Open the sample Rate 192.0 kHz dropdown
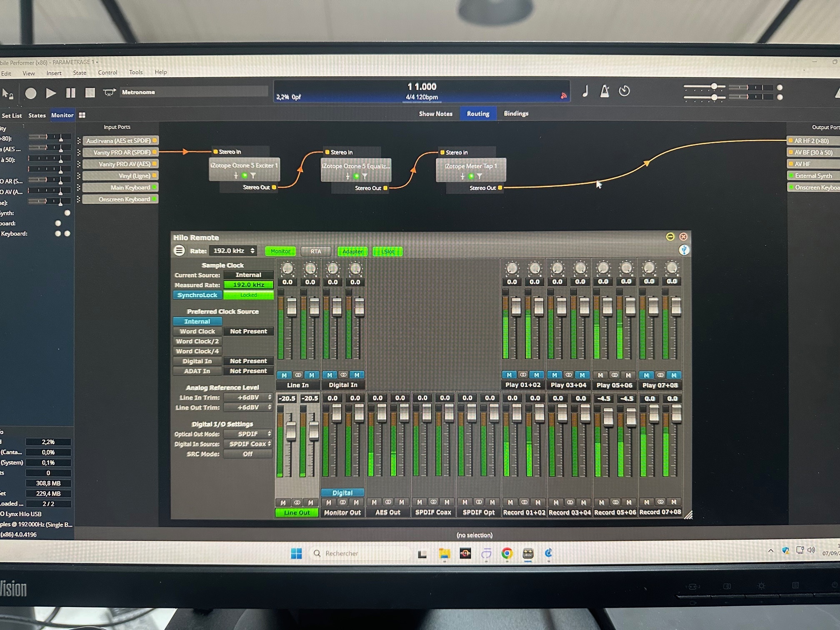 coord(233,250)
